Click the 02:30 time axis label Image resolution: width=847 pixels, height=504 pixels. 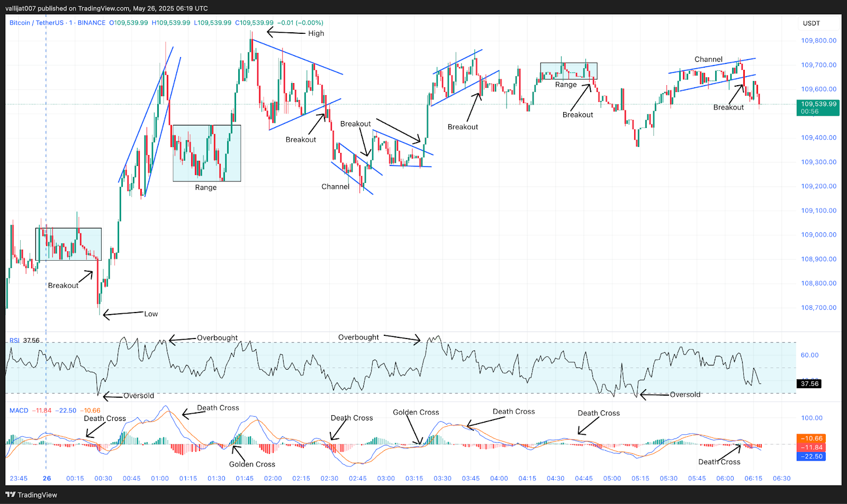(x=329, y=479)
